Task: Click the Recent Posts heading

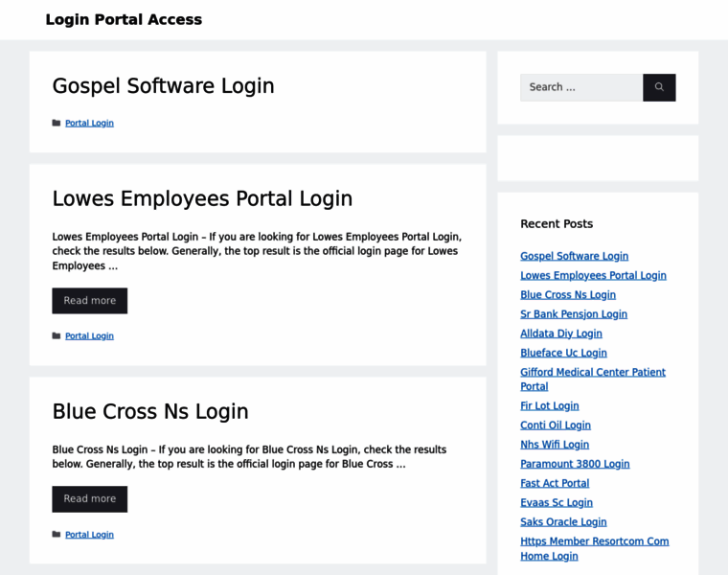Action: point(557,224)
